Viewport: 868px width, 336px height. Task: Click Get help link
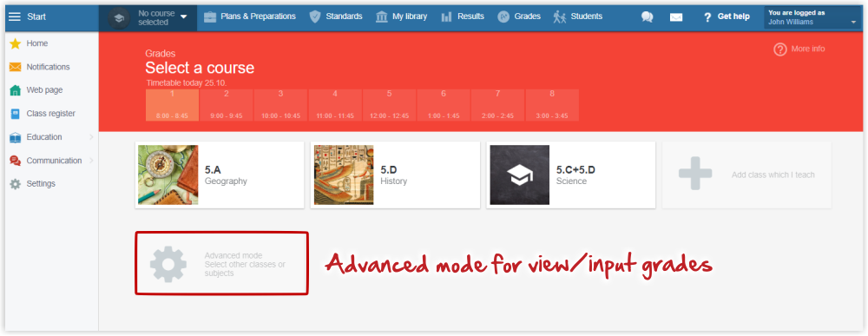click(727, 16)
